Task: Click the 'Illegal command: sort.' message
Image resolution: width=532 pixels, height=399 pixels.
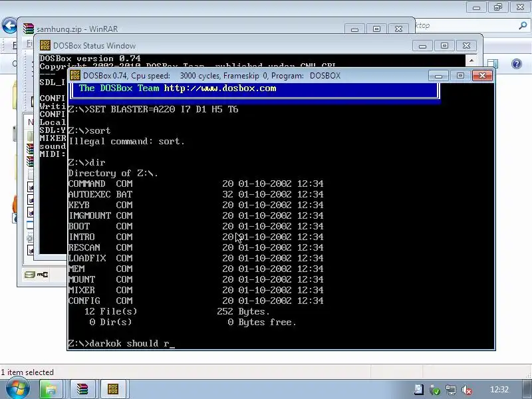Action: [x=126, y=141]
